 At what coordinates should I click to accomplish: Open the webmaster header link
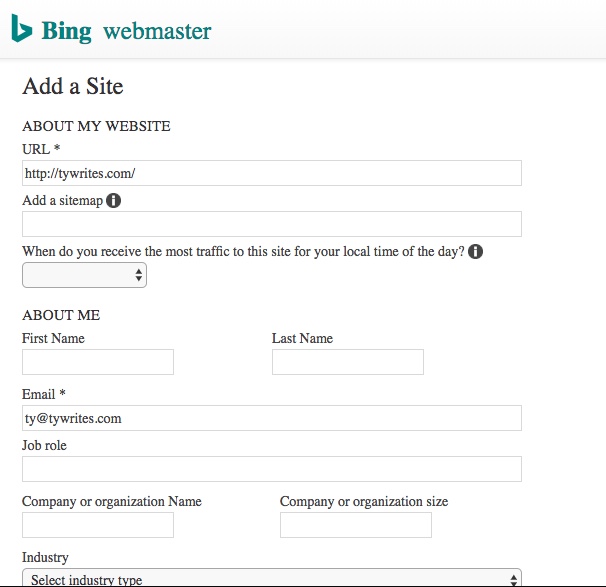(158, 31)
